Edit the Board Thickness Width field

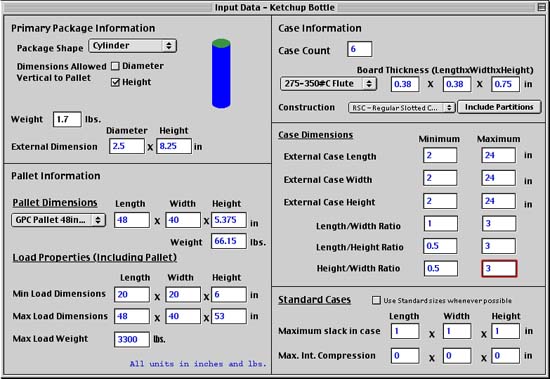coord(457,84)
